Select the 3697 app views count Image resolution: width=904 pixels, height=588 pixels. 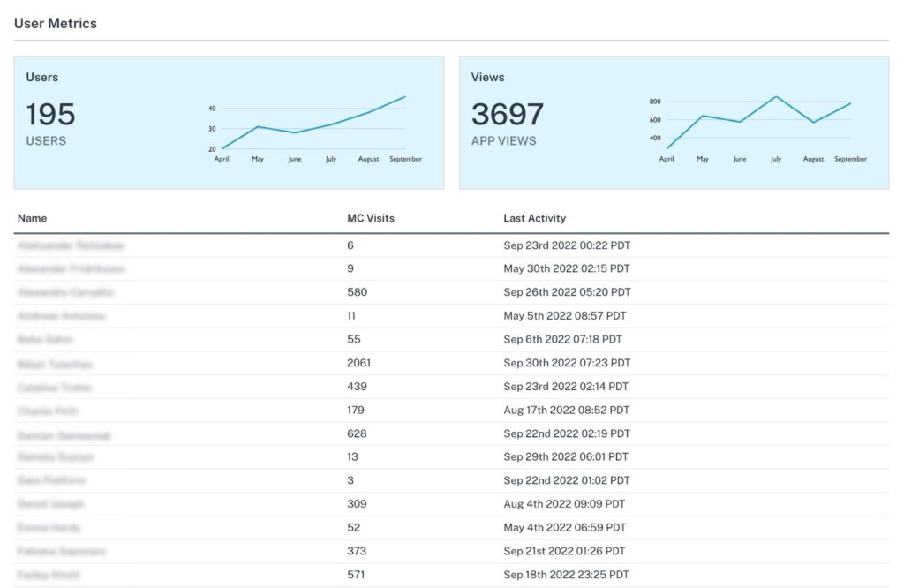[508, 114]
